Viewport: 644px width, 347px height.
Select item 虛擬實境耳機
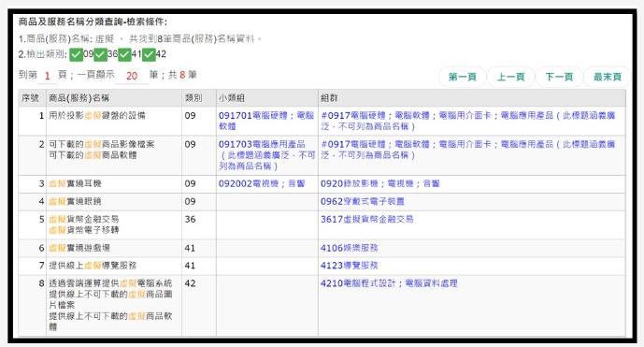(x=75, y=183)
